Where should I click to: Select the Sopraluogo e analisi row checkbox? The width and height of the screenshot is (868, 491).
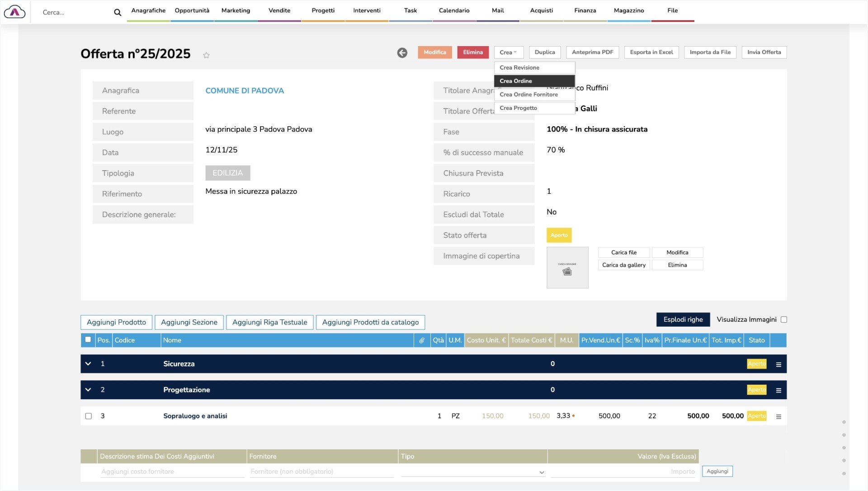pyautogui.click(x=89, y=416)
